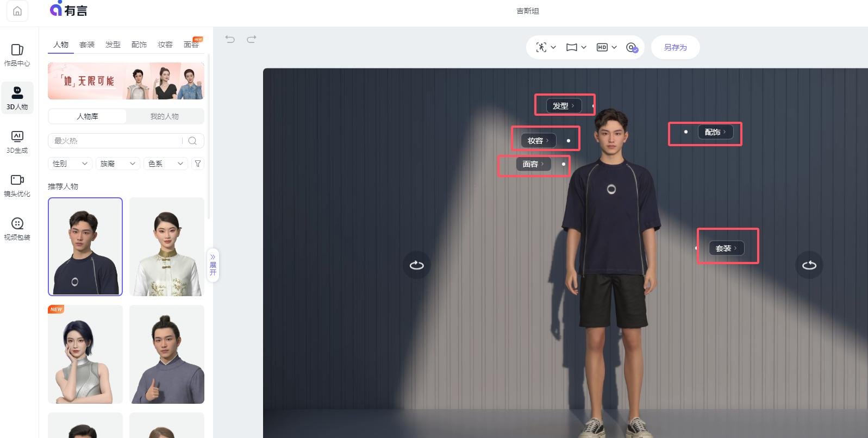The height and width of the screenshot is (438, 868).
Task: Switch to the 套装 tab
Action: (x=87, y=45)
